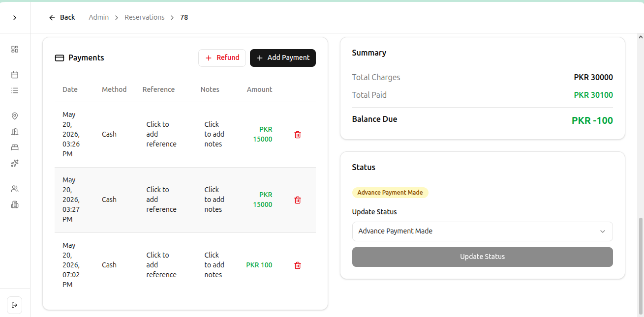Delete the 03:26 PM payment
Screen dimensions: 644x317
(x=298, y=135)
